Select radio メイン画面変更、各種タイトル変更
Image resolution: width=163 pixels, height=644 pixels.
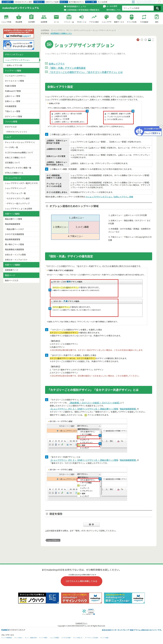(105, 114)
